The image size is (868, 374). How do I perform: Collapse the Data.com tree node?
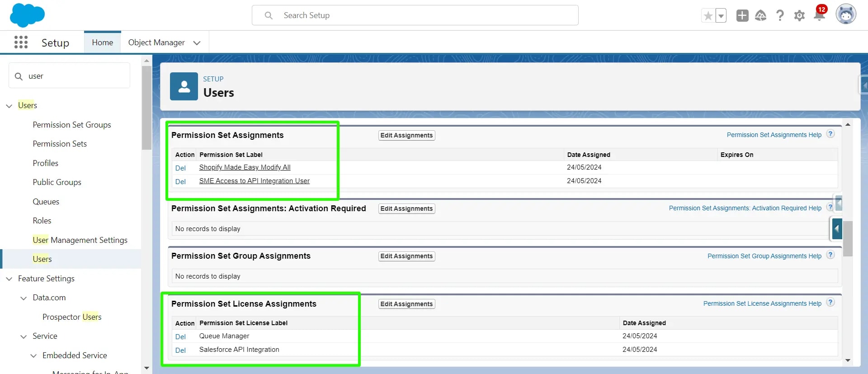(24, 298)
